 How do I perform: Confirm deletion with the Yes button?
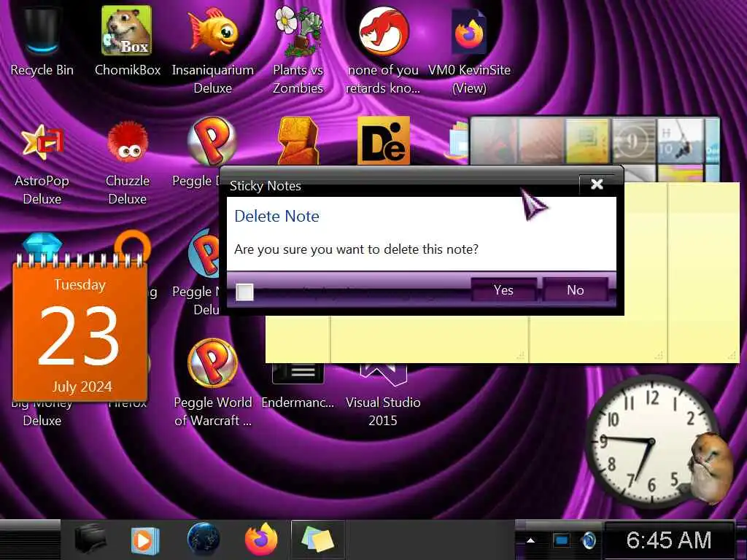coord(503,290)
